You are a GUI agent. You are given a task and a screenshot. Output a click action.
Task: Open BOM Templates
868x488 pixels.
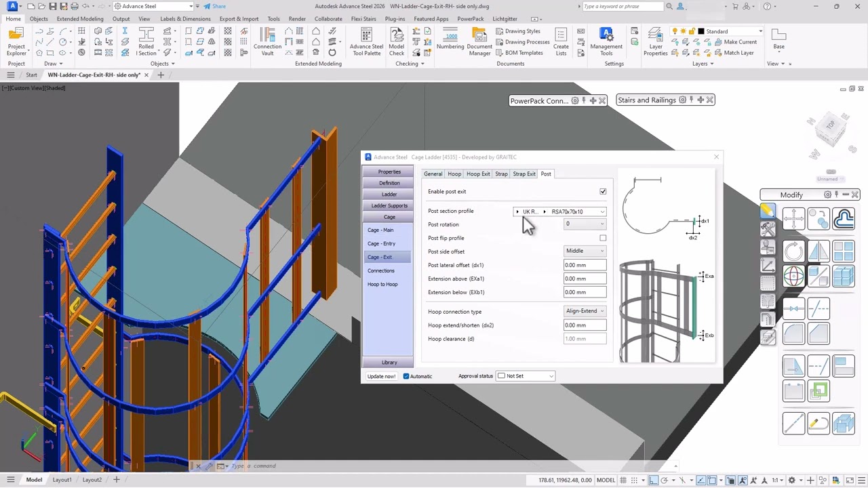pyautogui.click(x=519, y=53)
